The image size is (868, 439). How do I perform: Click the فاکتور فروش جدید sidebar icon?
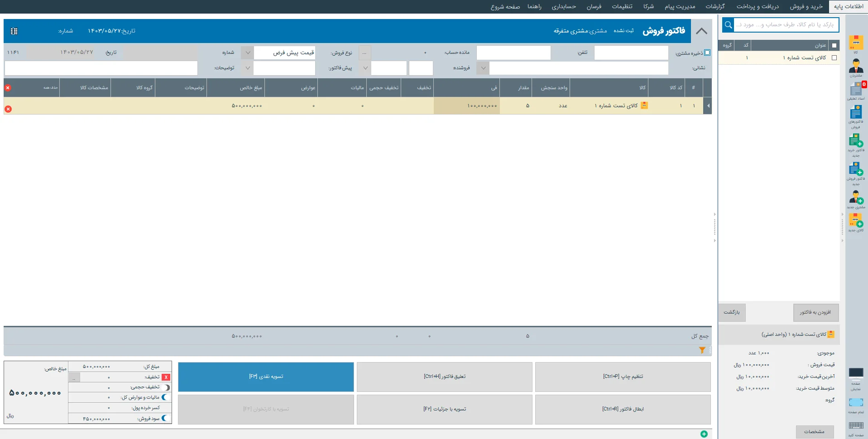[x=855, y=171]
